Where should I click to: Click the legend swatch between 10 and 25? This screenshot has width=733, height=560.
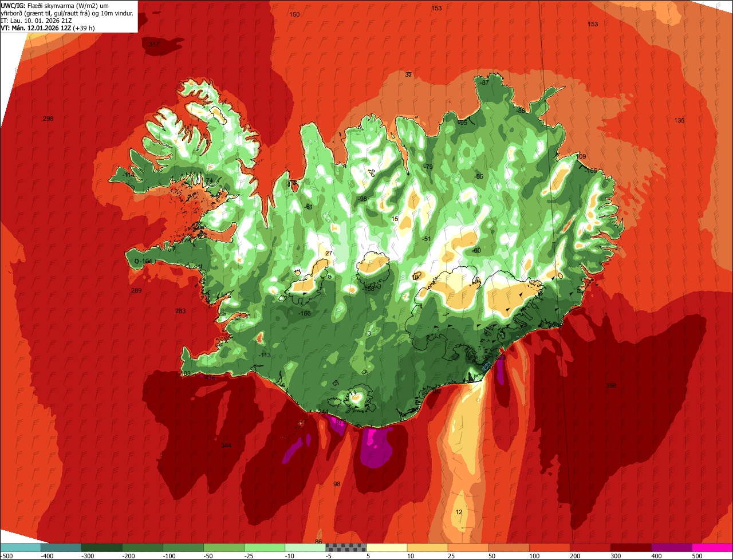(427, 547)
